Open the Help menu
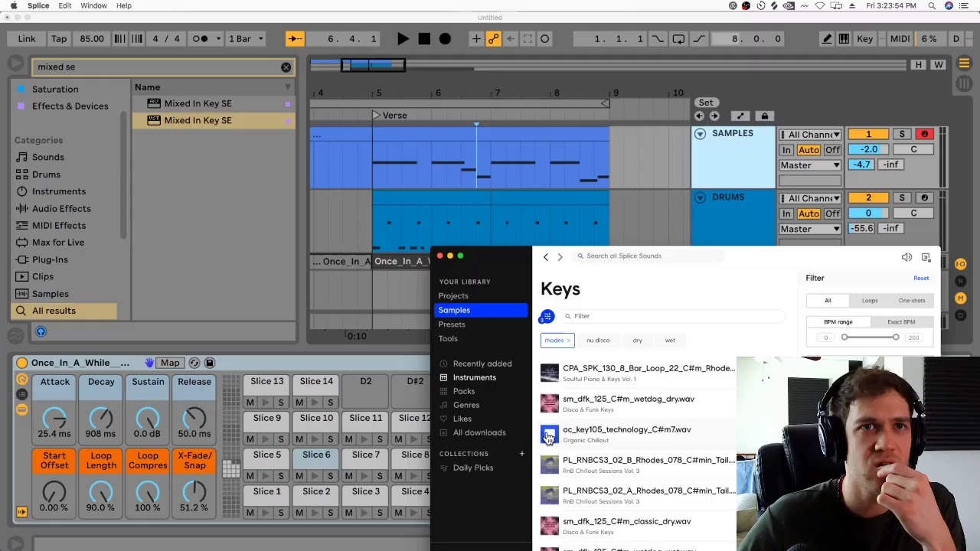 pos(124,5)
